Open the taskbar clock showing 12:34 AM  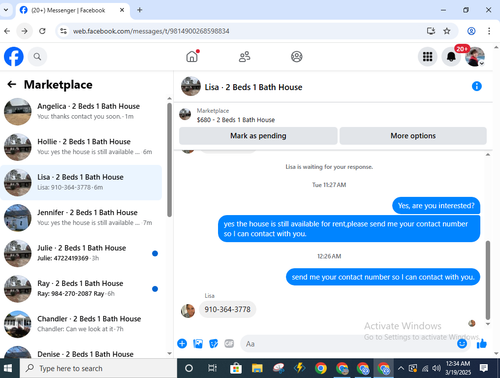click(x=458, y=368)
